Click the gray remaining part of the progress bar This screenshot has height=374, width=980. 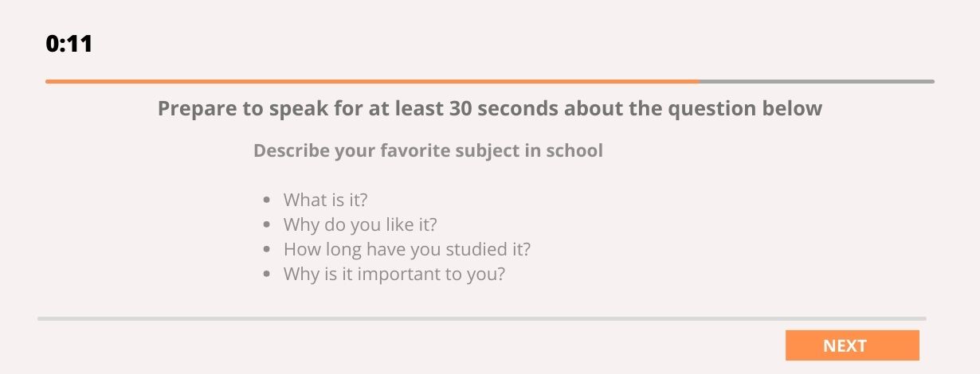[816, 81]
